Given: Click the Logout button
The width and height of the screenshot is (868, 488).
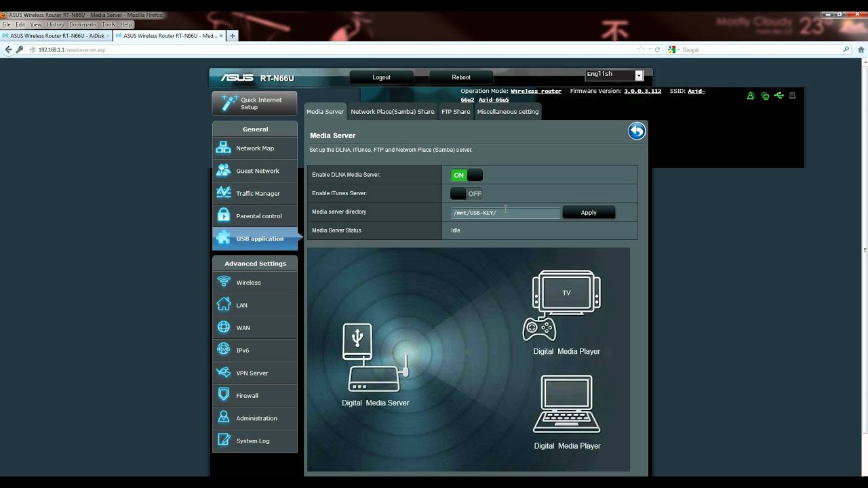Looking at the screenshot, I should point(381,77).
